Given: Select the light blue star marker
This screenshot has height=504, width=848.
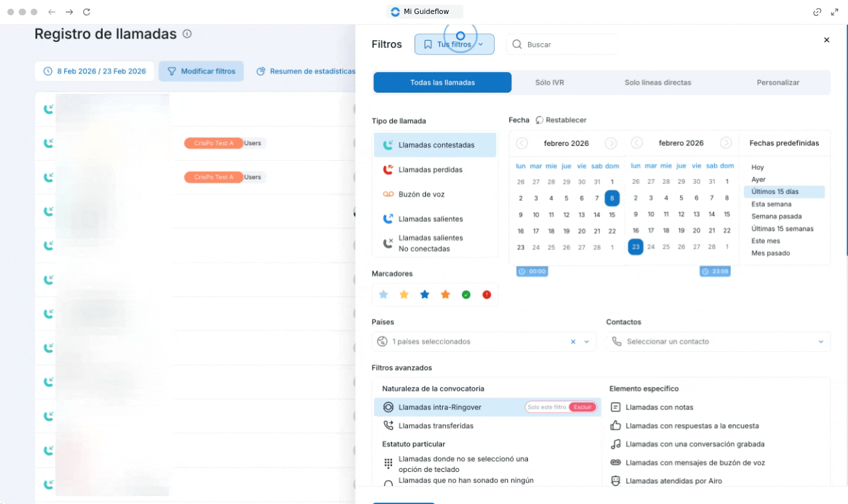Looking at the screenshot, I should (x=383, y=295).
